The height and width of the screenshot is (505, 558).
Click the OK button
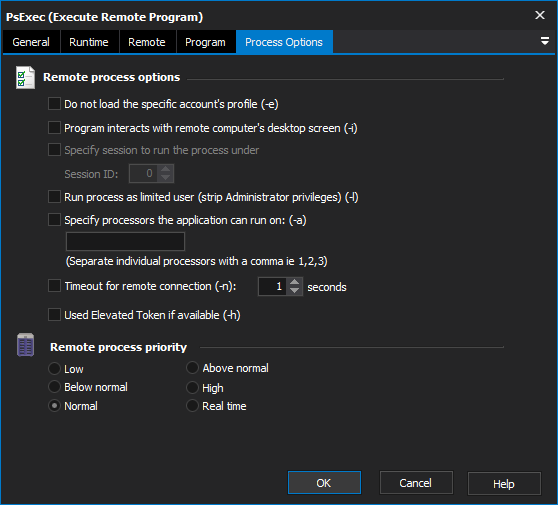(x=324, y=483)
